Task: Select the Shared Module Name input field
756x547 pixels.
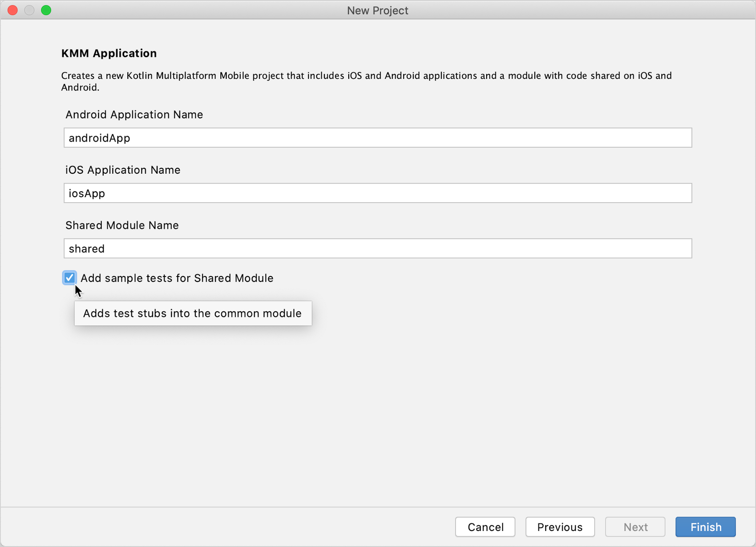Action: (378, 249)
